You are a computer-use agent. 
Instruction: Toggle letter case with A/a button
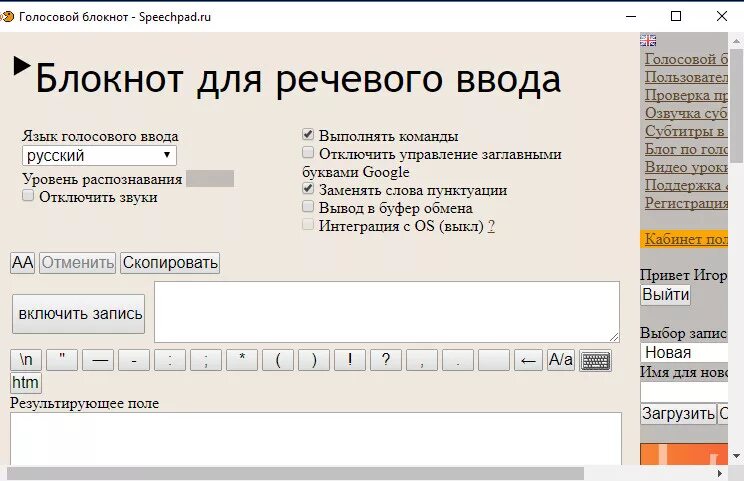[x=560, y=360]
